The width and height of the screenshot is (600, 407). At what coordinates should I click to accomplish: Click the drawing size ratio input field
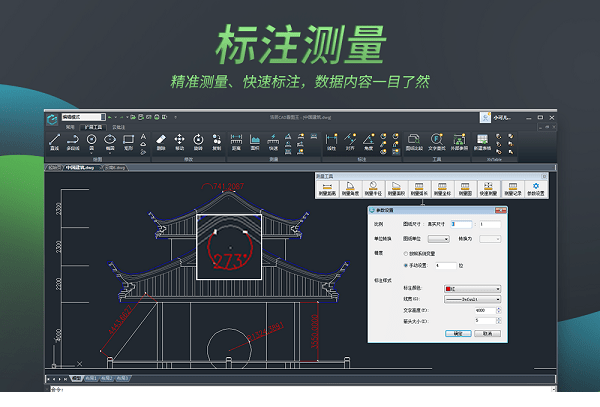pyautogui.click(x=461, y=224)
